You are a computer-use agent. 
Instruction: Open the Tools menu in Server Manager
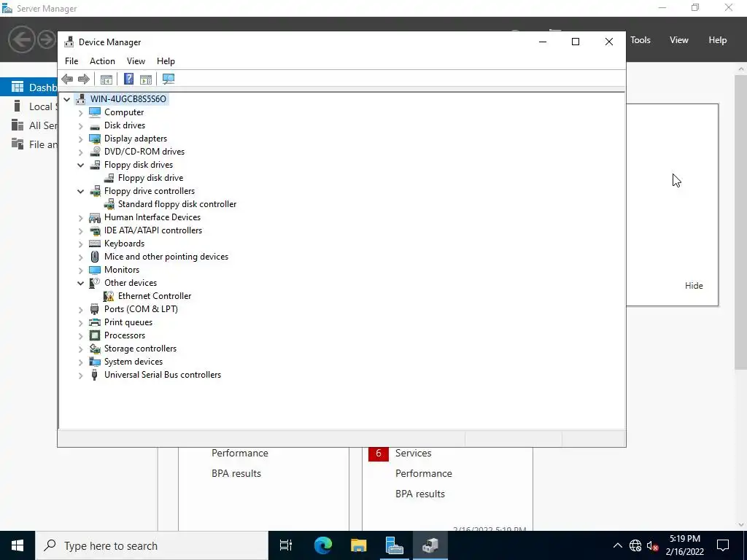pyautogui.click(x=640, y=40)
